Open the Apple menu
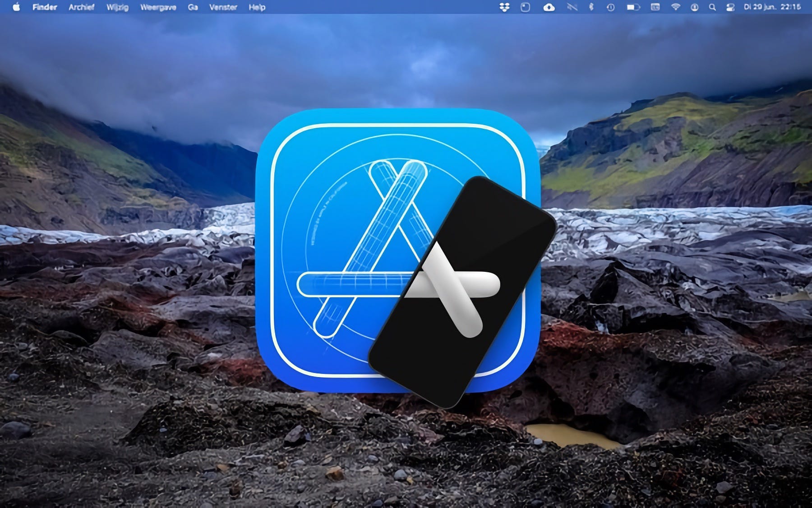 tap(16, 7)
